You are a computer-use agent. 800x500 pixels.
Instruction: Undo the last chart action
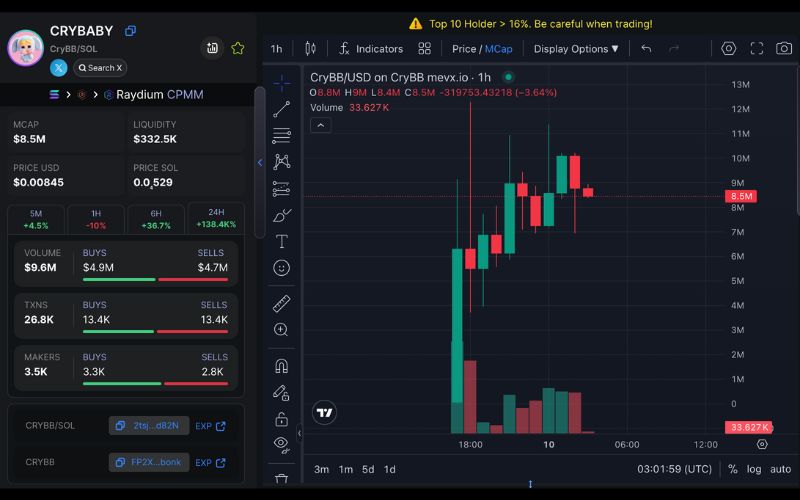point(646,48)
